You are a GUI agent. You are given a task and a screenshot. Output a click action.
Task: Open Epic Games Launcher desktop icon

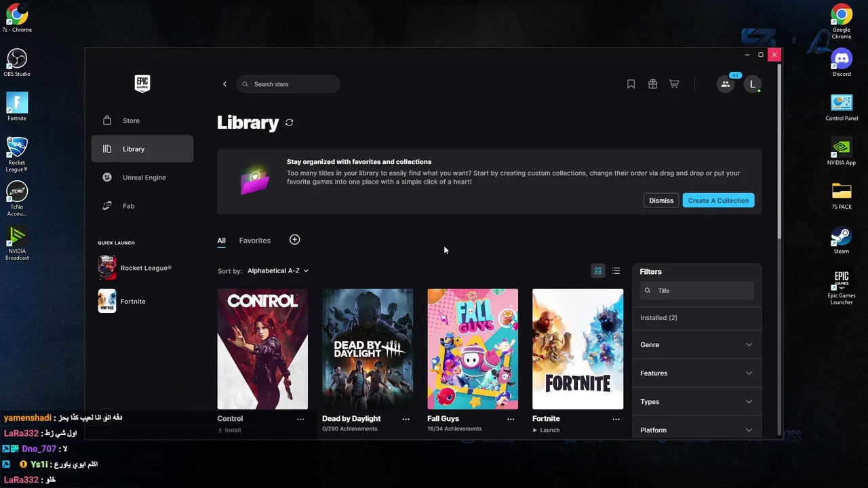click(842, 288)
